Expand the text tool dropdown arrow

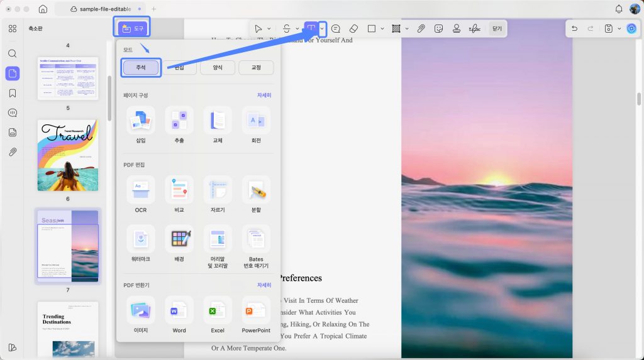pyautogui.click(x=323, y=29)
